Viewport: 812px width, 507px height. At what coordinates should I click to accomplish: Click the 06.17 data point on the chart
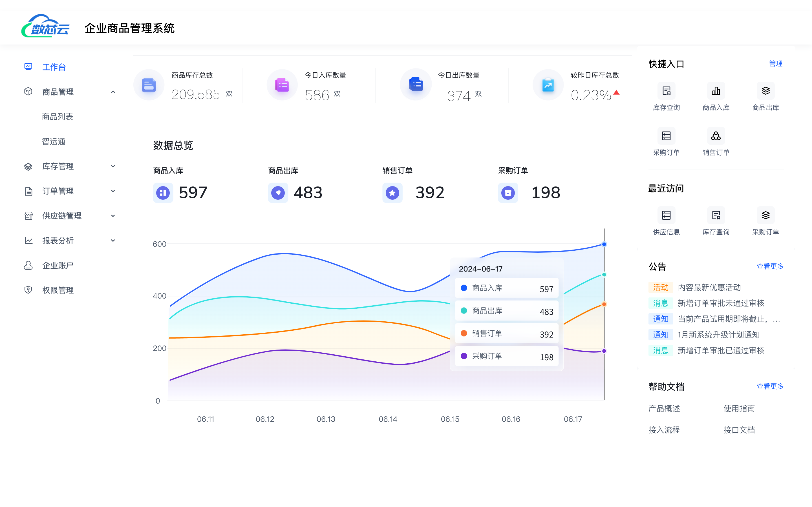click(604, 244)
